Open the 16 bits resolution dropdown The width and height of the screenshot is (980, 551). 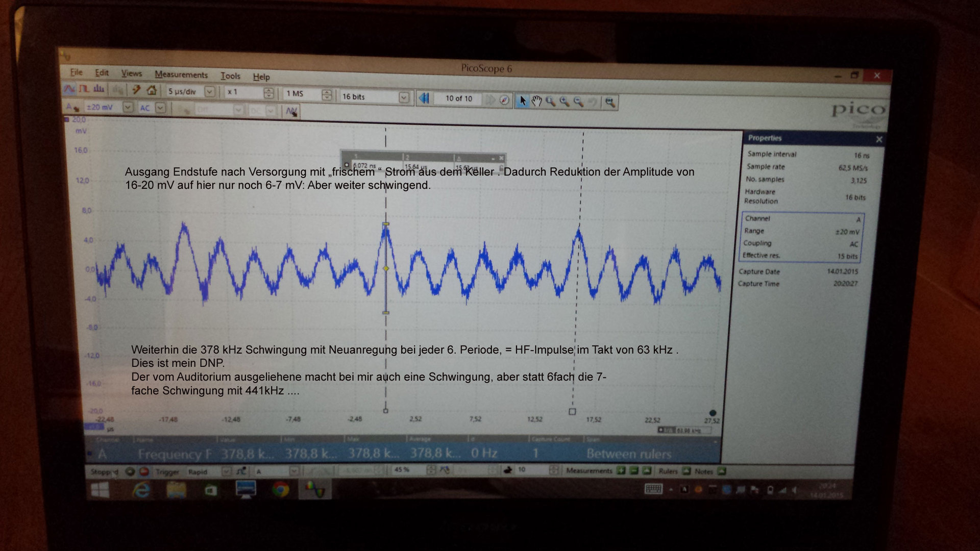(404, 97)
